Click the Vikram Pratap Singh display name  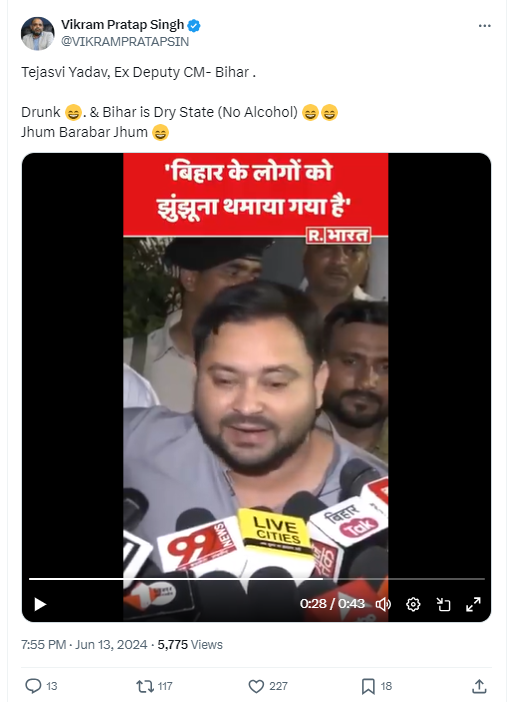[123, 25]
